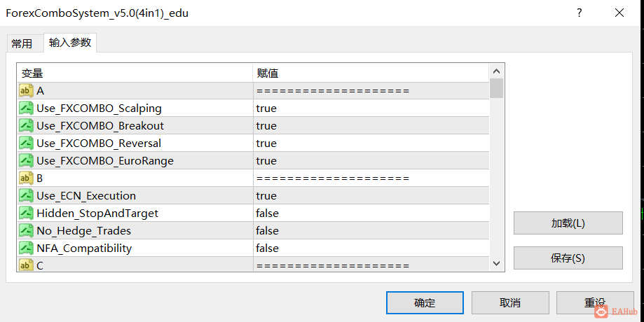Select the Use_FXCOMBO_Reversal variable icon
Screen dimensions: 644x322
coord(26,143)
